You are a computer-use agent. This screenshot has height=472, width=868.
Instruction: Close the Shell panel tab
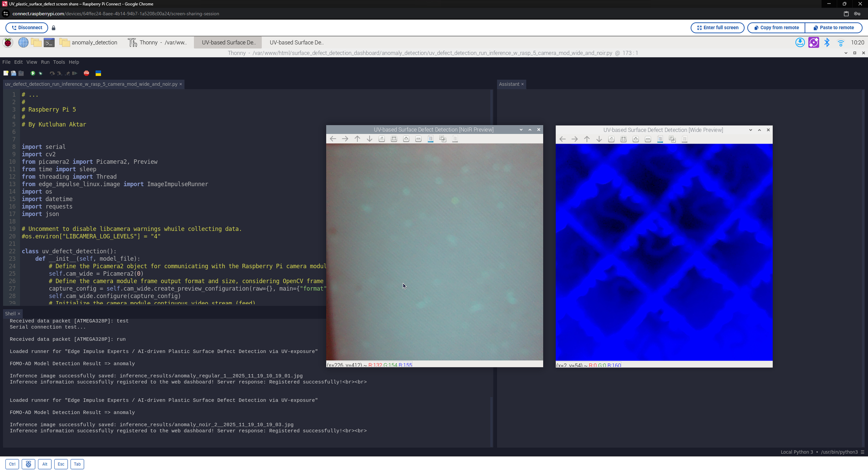point(19,314)
